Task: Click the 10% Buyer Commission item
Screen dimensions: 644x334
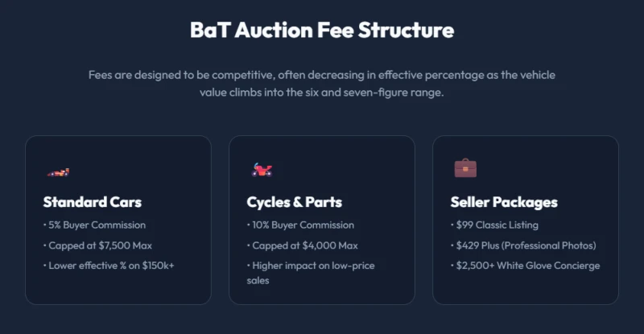Action: pyautogui.click(x=300, y=225)
